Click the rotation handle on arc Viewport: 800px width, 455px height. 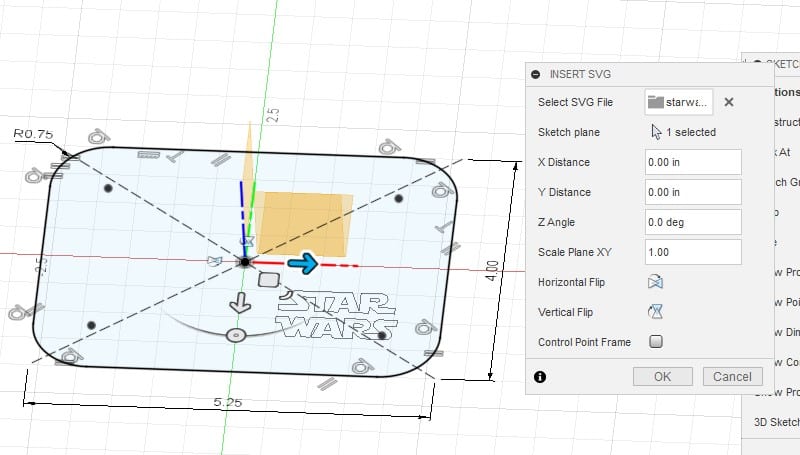pyautogui.click(x=236, y=336)
